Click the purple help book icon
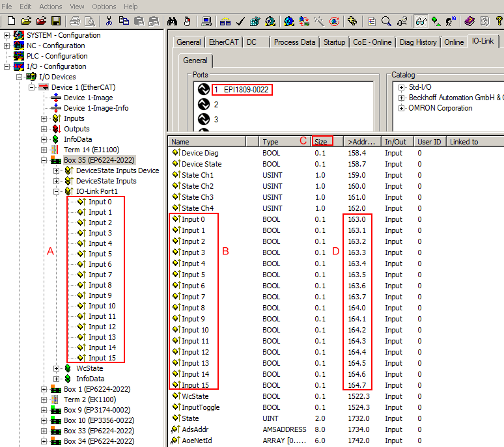 tap(469, 21)
